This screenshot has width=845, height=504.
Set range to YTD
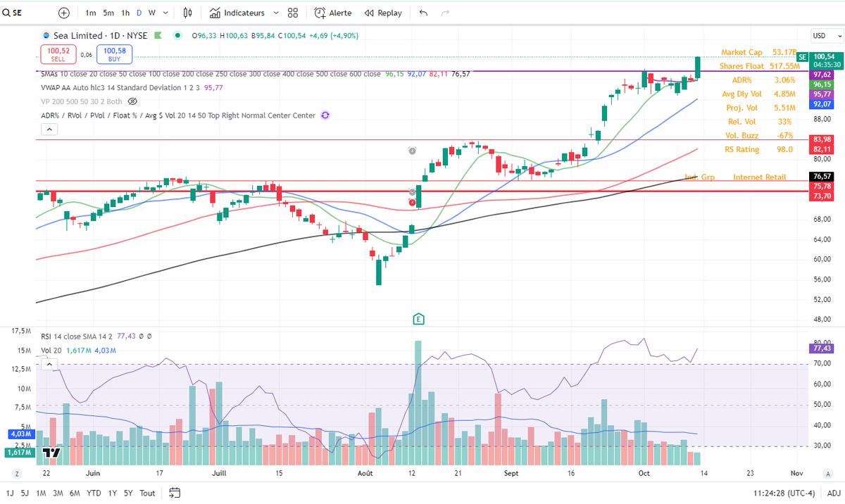93,493
